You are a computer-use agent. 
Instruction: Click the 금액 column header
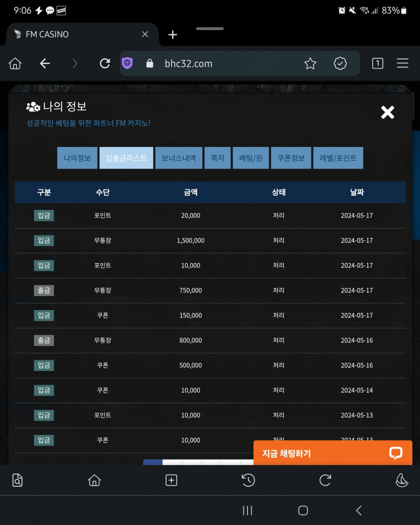point(191,192)
